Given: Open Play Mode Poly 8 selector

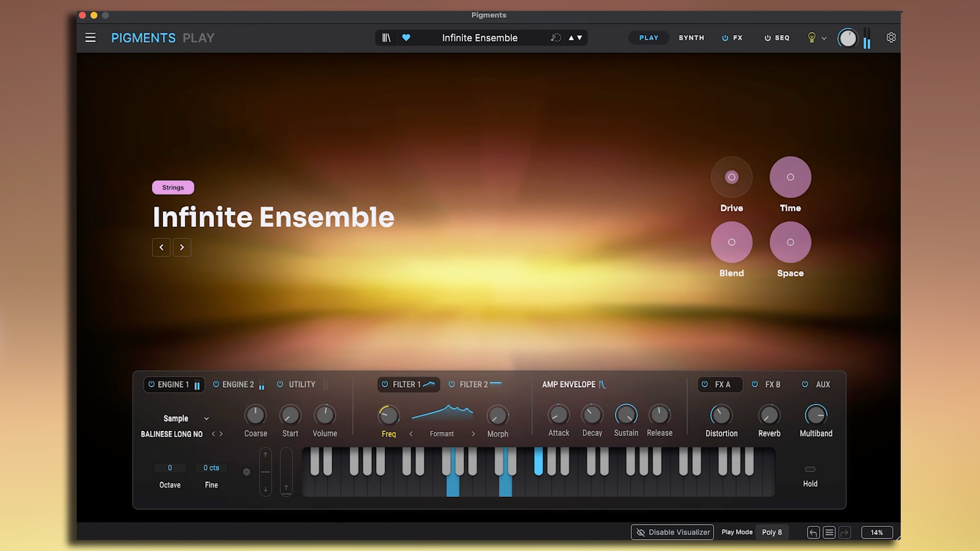Looking at the screenshot, I should [772, 532].
